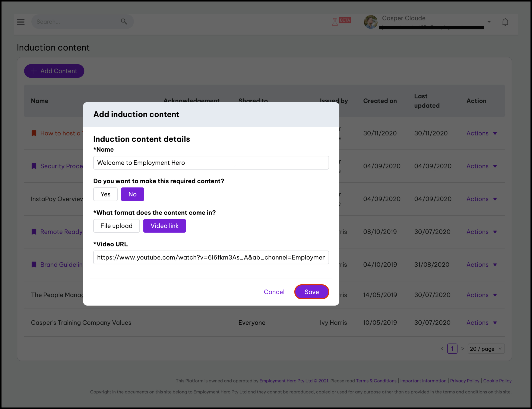Click bookmark icon beside Brand Guidelines row

coord(34,265)
